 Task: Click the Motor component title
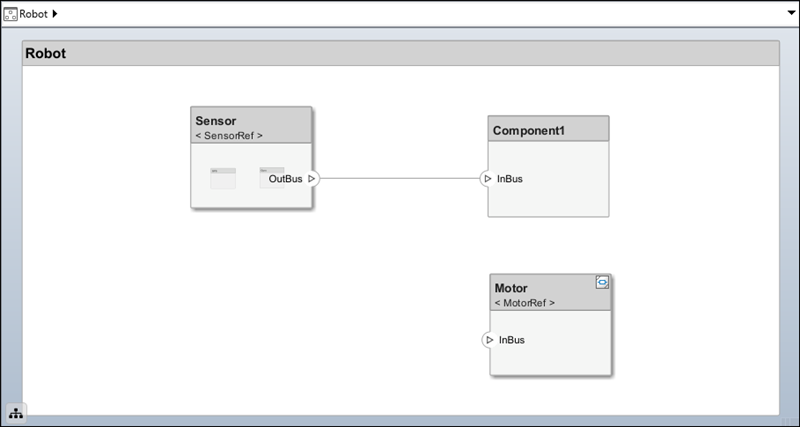pos(511,288)
